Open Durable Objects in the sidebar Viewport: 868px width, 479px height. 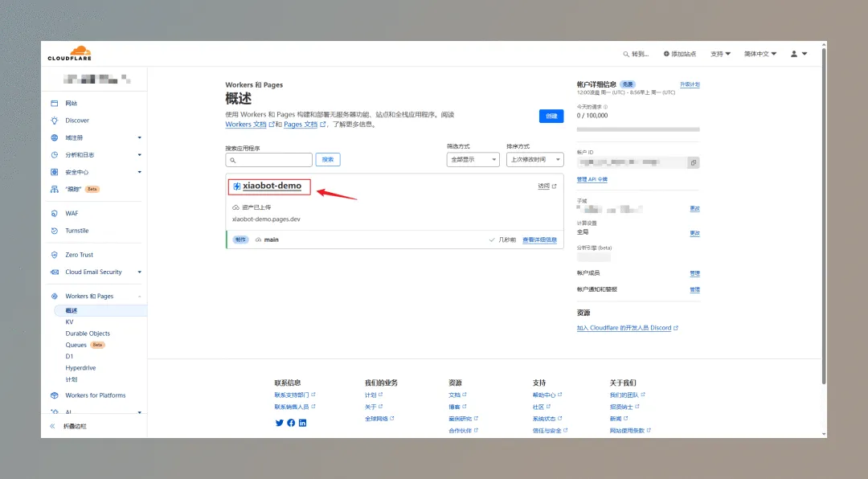click(x=88, y=334)
